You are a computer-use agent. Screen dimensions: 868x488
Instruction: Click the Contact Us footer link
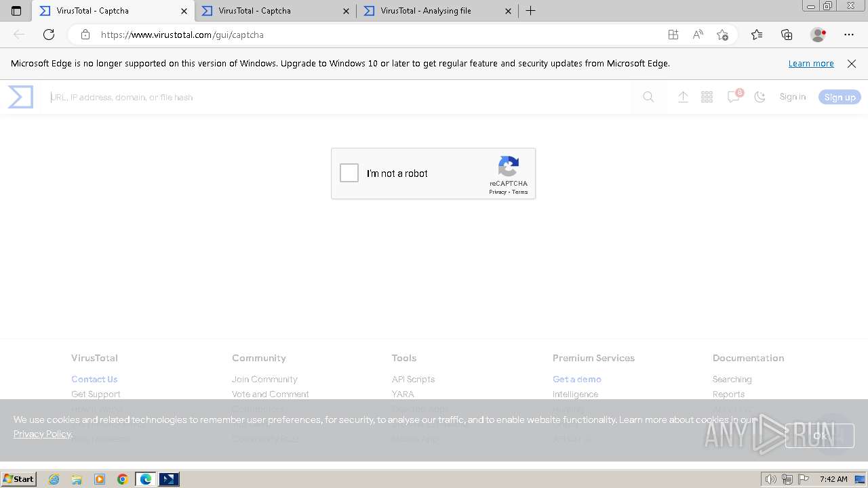(x=94, y=379)
